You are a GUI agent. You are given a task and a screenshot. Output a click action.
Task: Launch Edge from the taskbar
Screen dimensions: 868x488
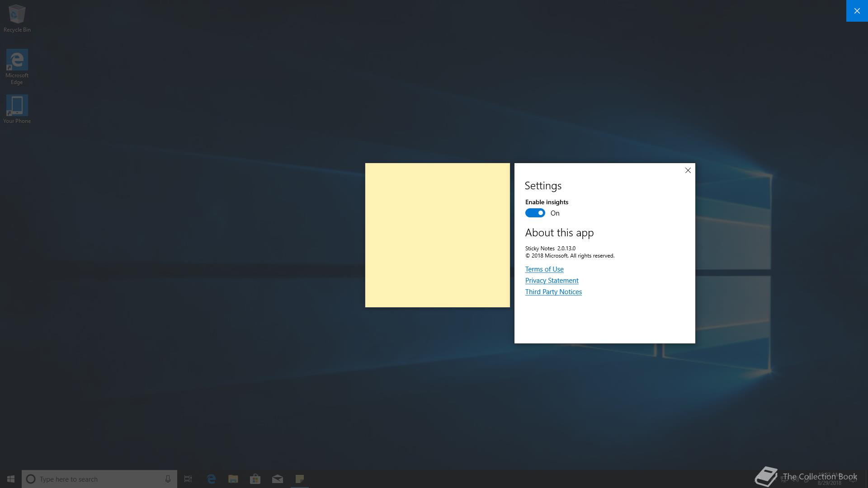point(211,479)
